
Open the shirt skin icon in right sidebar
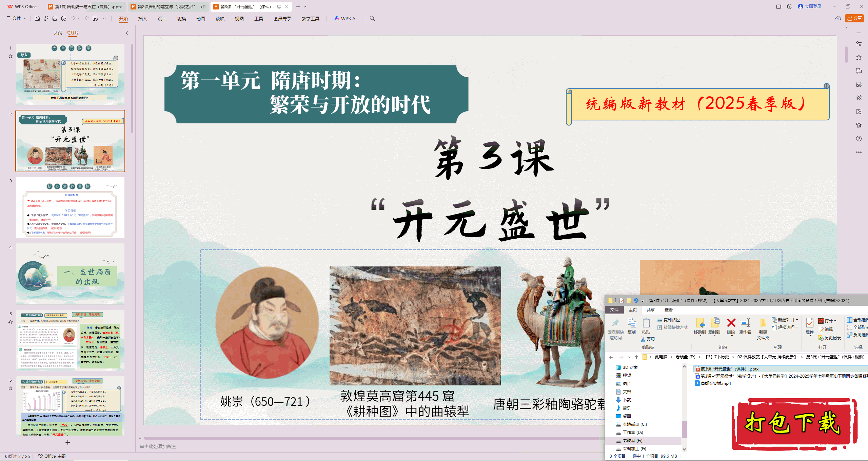[x=859, y=125]
